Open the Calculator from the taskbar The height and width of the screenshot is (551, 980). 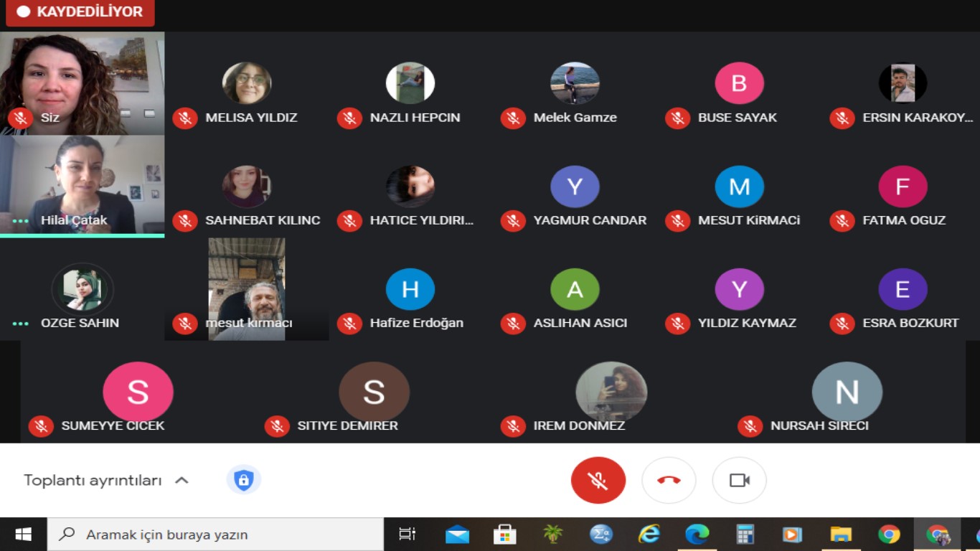pyautogui.click(x=745, y=534)
